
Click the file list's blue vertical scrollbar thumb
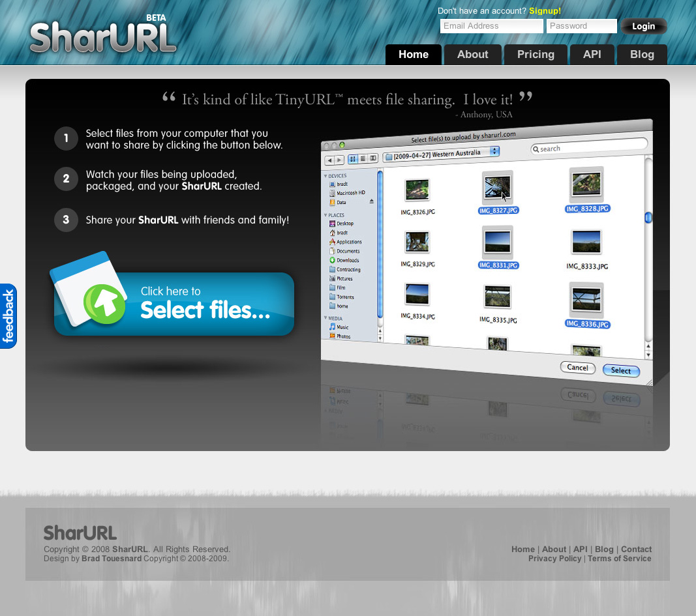[648, 218]
